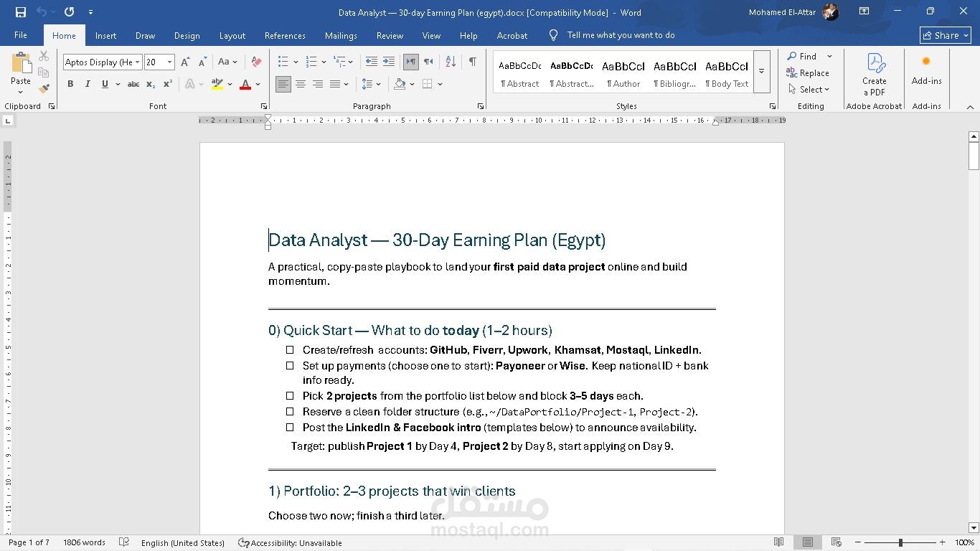Click the zoom slider handle
980x551 pixels.
coord(900,542)
